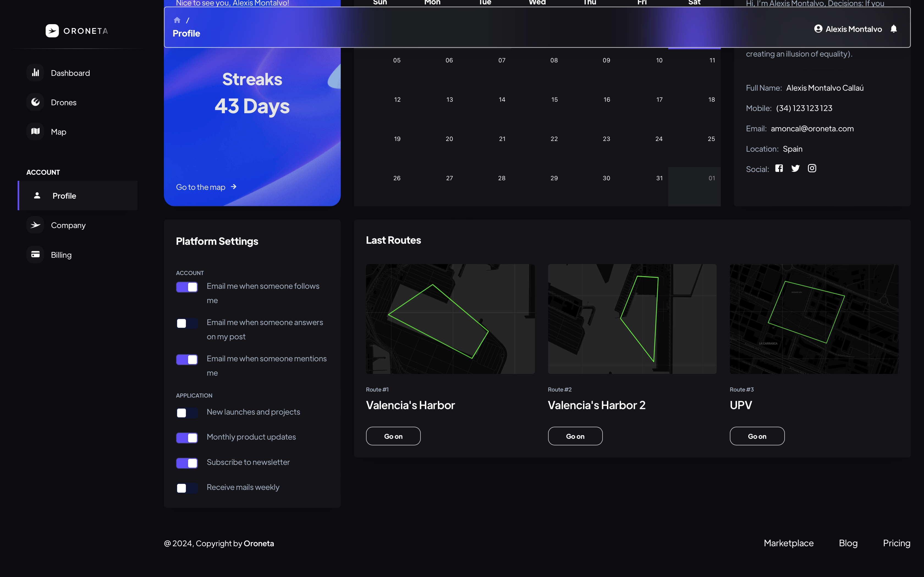Turn on New launches and projects
The width and height of the screenshot is (924, 577).
tap(187, 412)
